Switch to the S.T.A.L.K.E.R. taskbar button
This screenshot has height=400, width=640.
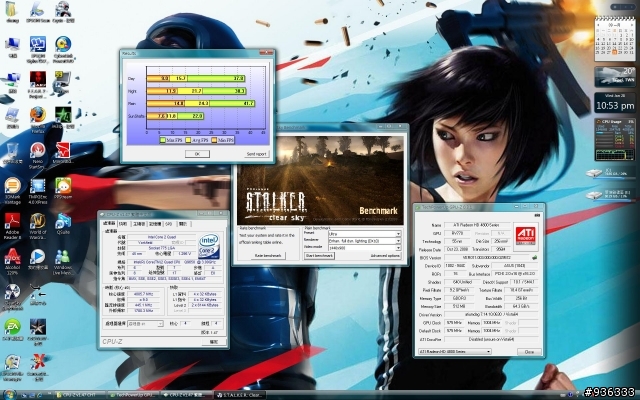[240, 395]
